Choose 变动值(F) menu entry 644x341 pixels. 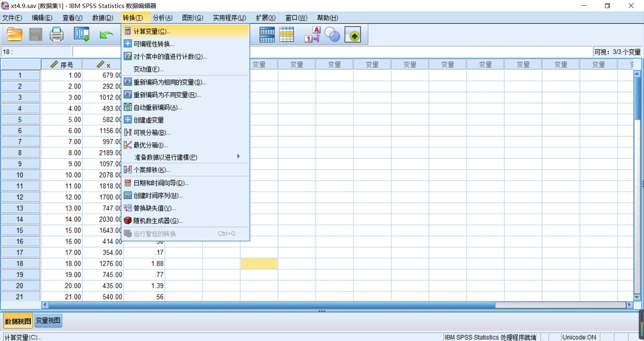[185, 69]
